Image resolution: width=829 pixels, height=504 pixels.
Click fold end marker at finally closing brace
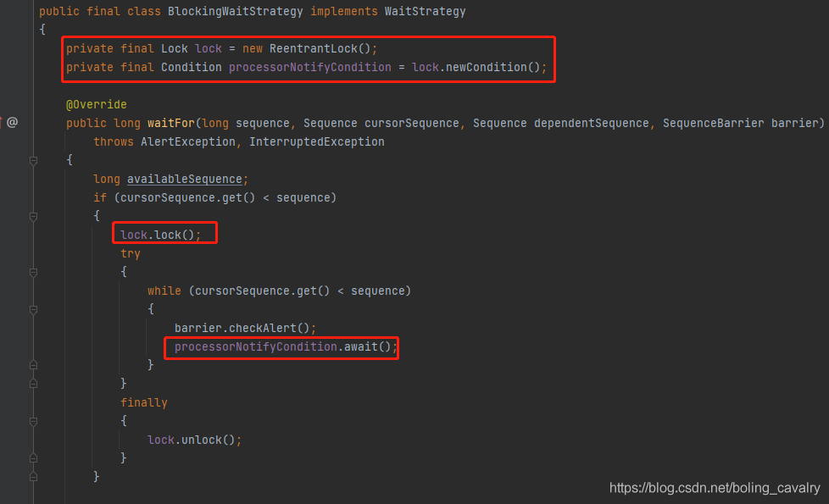pos(33,458)
